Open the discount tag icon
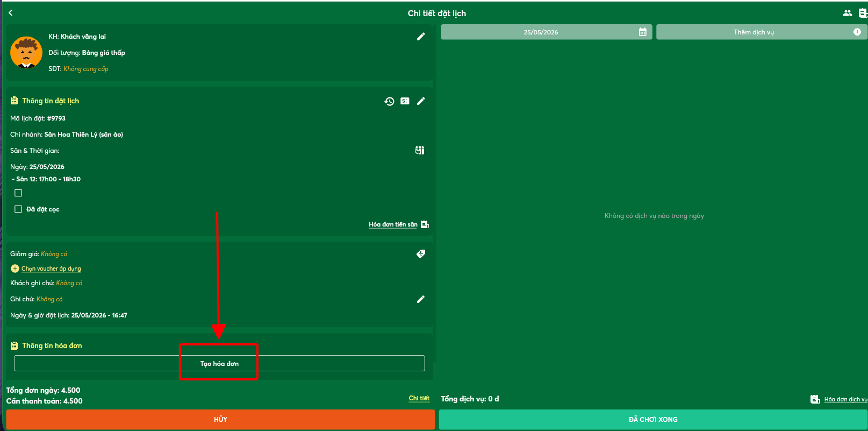Image resolution: width=868 pixels, height=431 pixels. (421, 254)
